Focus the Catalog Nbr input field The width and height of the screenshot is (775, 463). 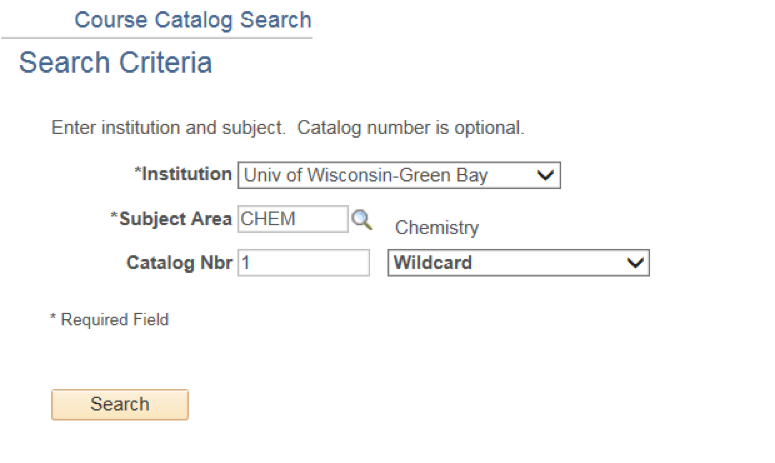click(303, 262)
